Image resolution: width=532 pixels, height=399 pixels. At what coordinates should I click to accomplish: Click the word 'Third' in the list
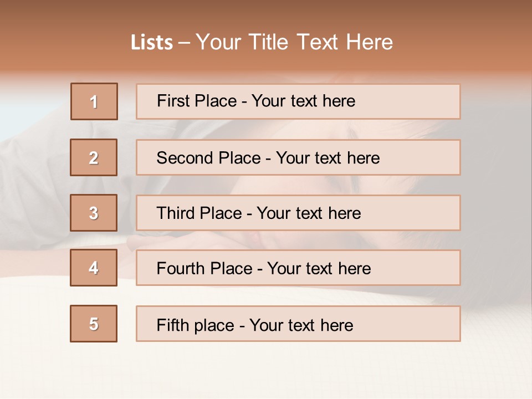coord(177,213)
